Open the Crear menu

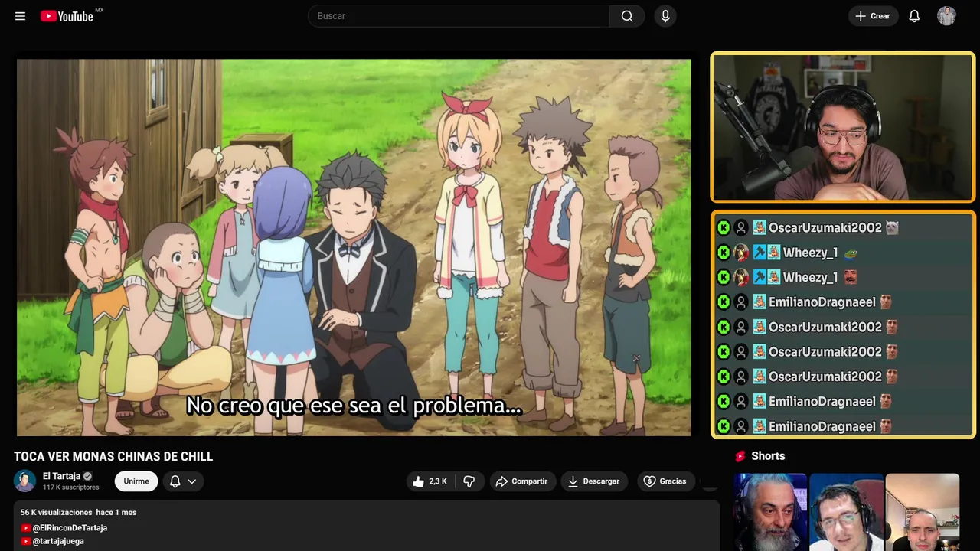click(x=873, y=16)
